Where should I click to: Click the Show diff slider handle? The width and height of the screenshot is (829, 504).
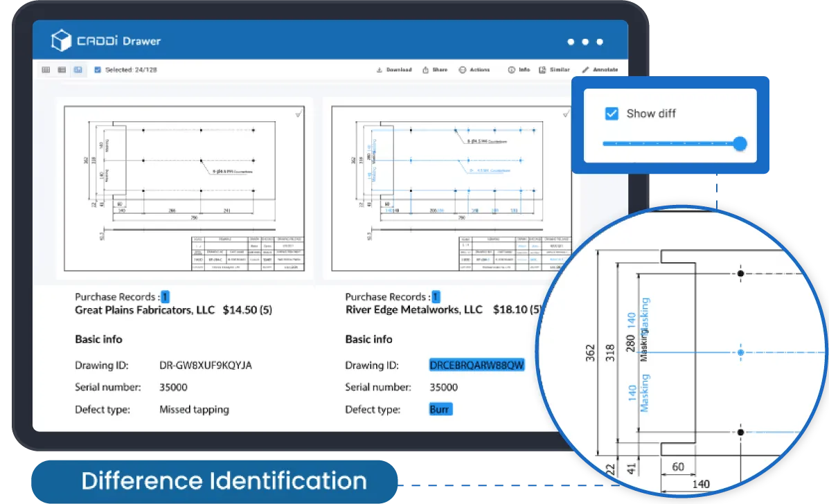[740, 143]
